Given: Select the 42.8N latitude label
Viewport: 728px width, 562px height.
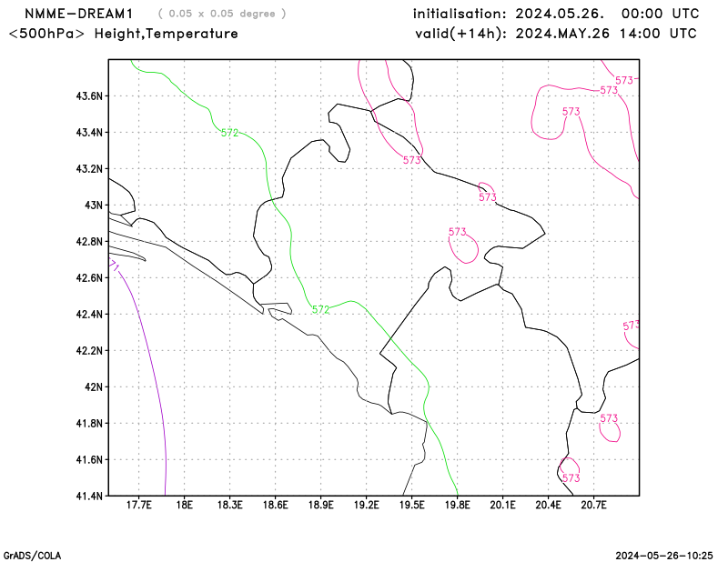Looking at the screenshot, I should (x=89, y=242).
